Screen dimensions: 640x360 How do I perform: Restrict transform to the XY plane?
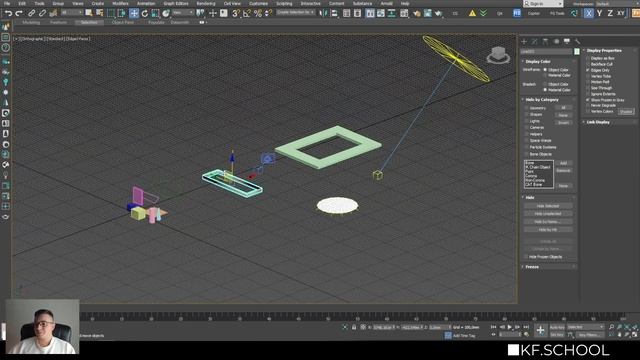coord(621,13)
